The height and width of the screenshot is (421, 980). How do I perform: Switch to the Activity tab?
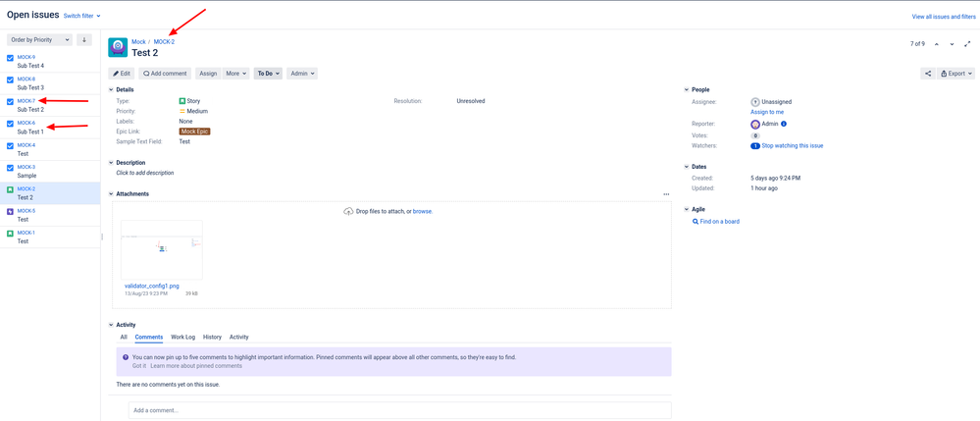pyautogui.click(x=238, y=338)
